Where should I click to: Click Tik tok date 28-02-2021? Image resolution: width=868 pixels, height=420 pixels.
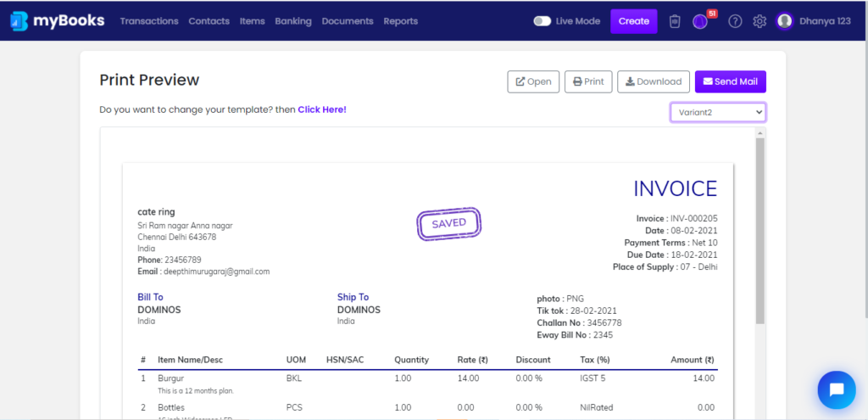[593, 311]
